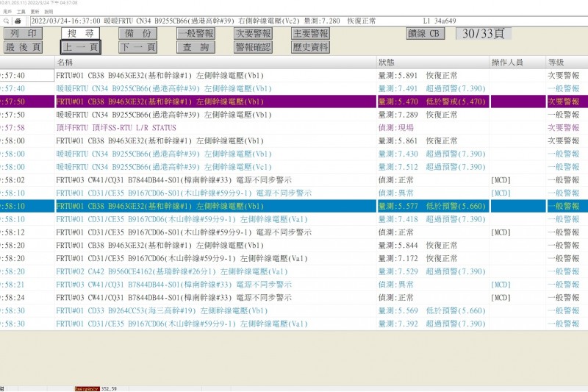Open the 說明 menu in menu bar
588x392 pixels.
(x=49, y=13)
